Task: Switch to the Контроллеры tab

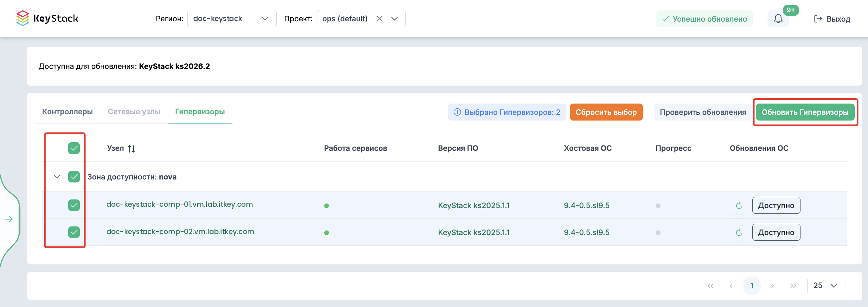Action: point(68,112)
